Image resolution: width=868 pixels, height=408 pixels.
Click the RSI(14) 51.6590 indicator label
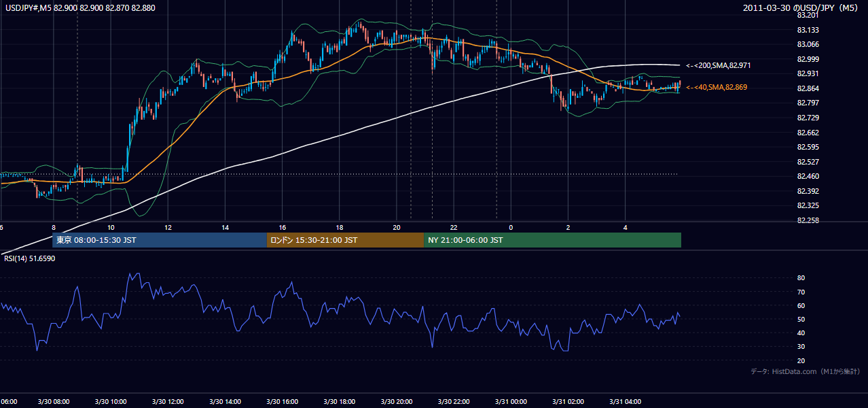29,258
